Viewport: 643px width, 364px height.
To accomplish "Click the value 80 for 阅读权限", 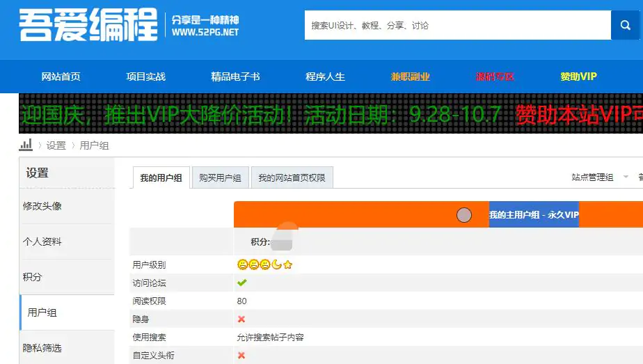I will (241, 301).
